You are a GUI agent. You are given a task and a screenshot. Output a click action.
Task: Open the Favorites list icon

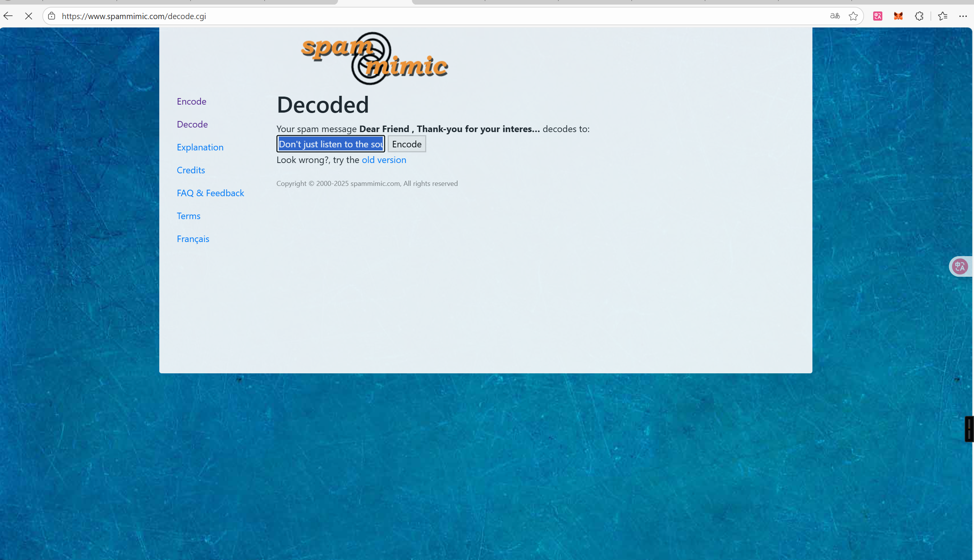942,16
